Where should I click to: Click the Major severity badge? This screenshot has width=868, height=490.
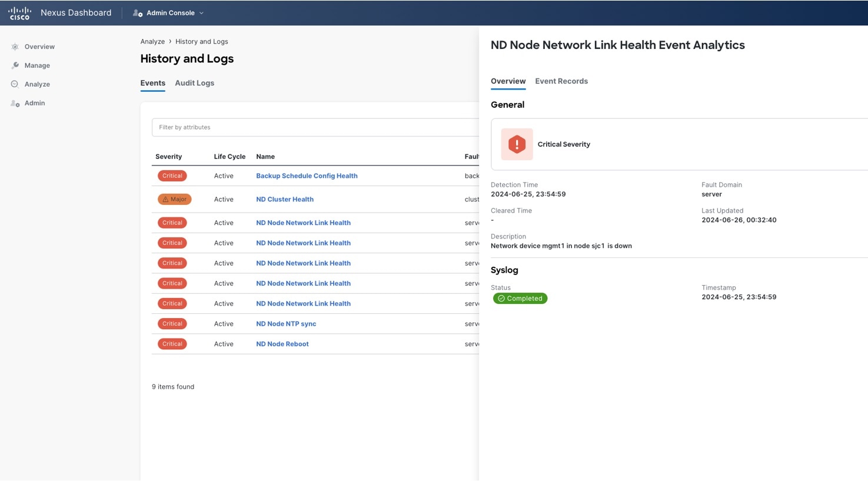(174, 199)
